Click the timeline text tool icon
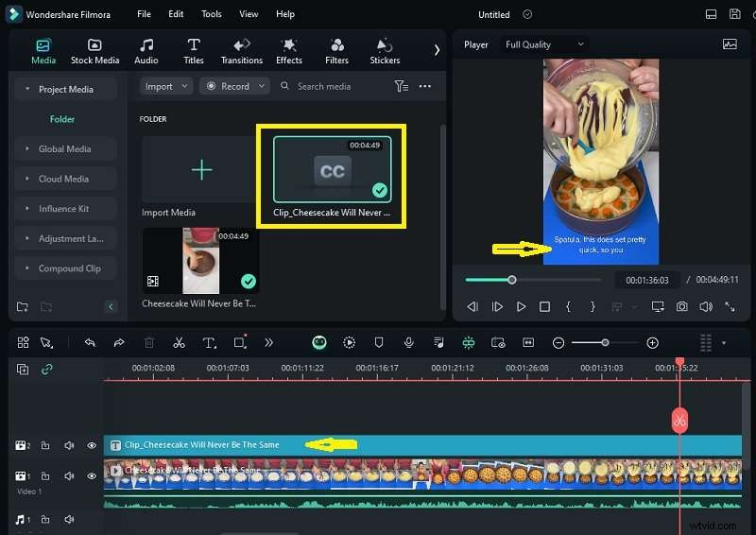The height and width of the screenshot is (535, 756). 209,342
